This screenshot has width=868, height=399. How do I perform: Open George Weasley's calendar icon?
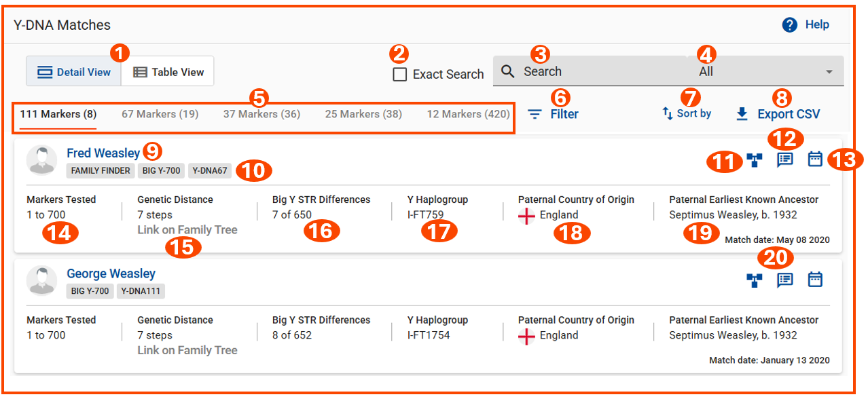pos(815,280)
